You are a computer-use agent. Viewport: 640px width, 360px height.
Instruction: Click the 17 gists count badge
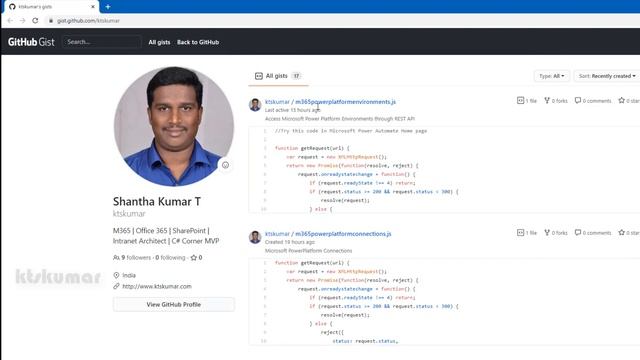(x=296, y=76)
